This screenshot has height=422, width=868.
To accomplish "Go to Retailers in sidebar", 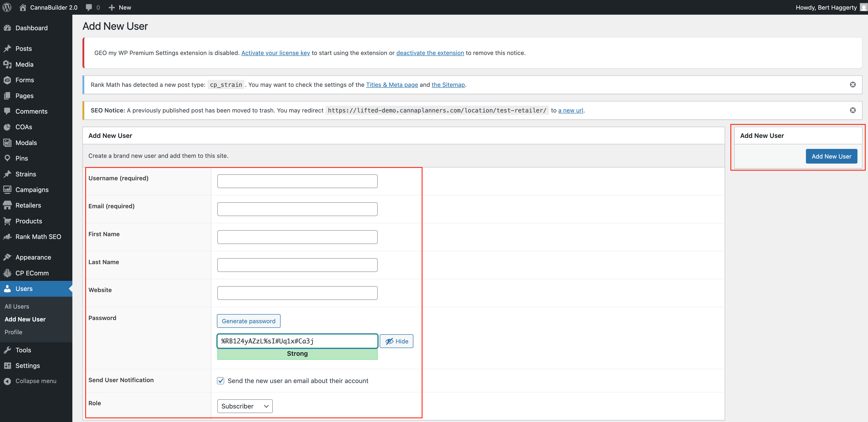I will tap(28, 205).
